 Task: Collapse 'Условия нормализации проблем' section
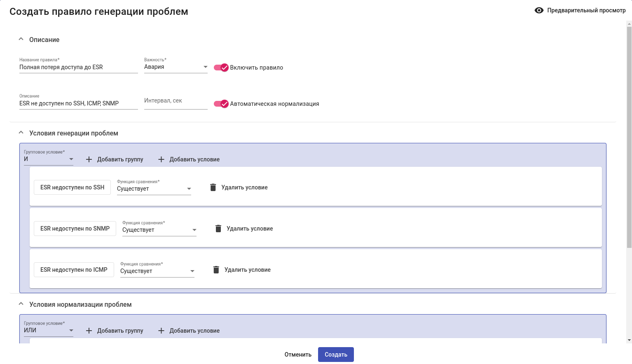(x=21, y=304)
